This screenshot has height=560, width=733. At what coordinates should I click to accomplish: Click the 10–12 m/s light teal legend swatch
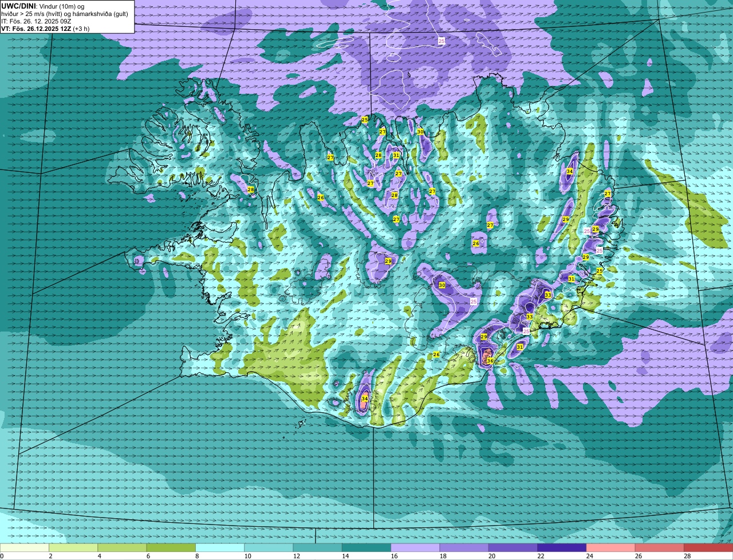[269, 547]
